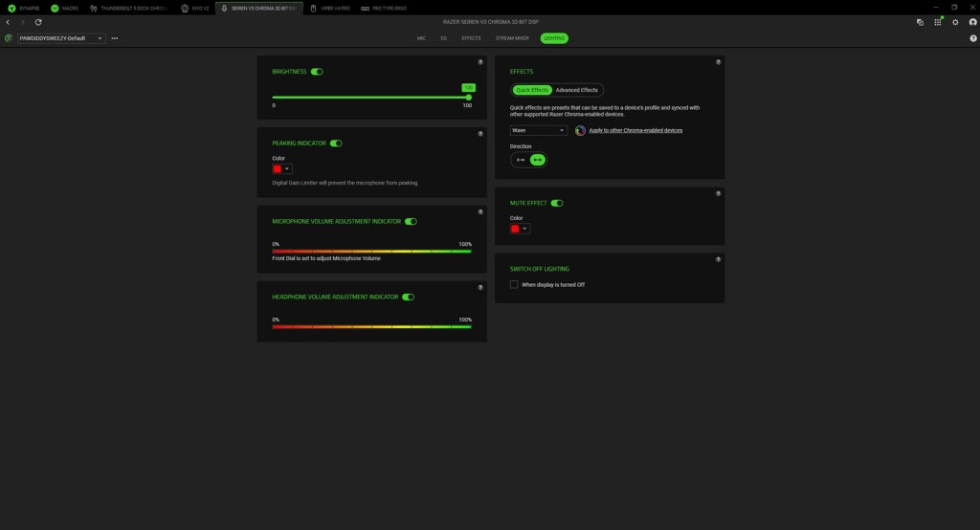Open the STREAM MIXER tab
This screenshot has width=980, height=530.
click(513, 38)
